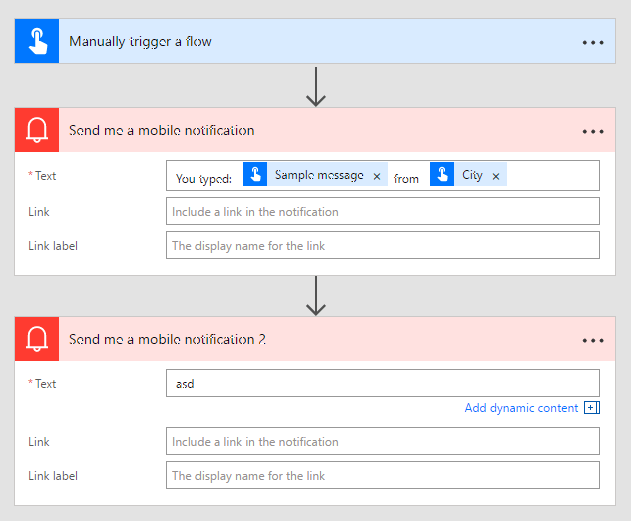Viewport: 631px width, 521px height.
Task: Click the first notification bell icon
Action: pos(37,131)
